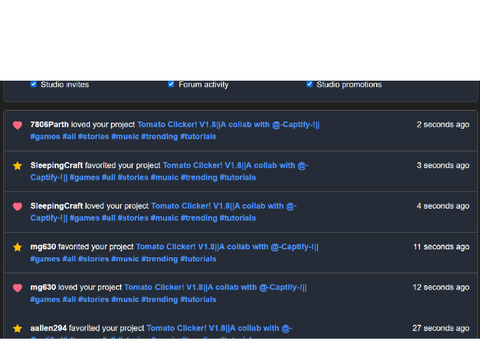The image size is (480, 360).
Task: Click the '2 seconds ago' timestamp
Action: click(x=443, y=125)
